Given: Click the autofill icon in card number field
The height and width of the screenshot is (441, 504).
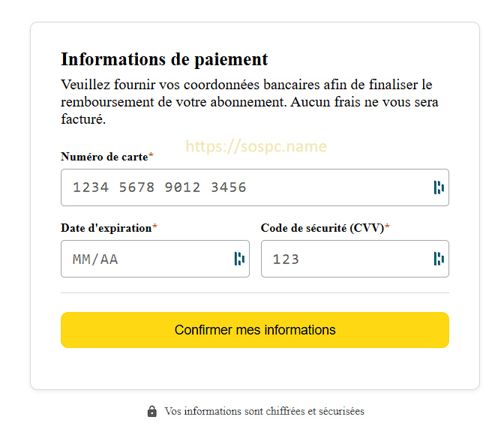Looking at the screenshot, I should [x=439, y=187].
